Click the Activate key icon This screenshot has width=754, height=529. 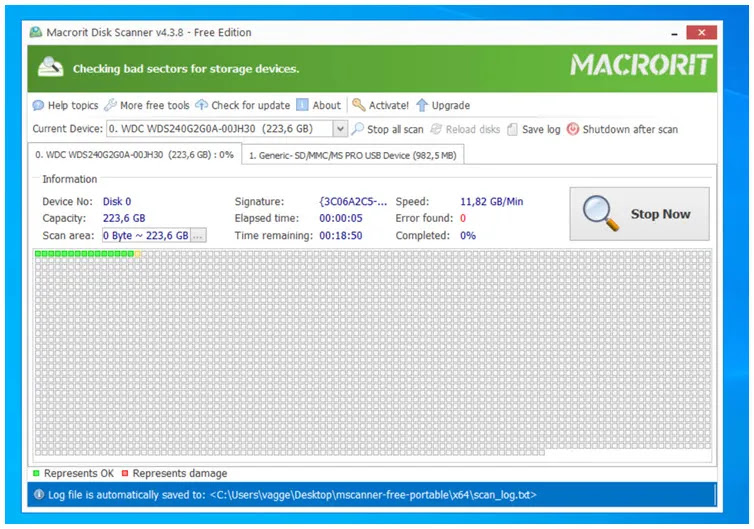pyautogui.click(x=358, y=105)
